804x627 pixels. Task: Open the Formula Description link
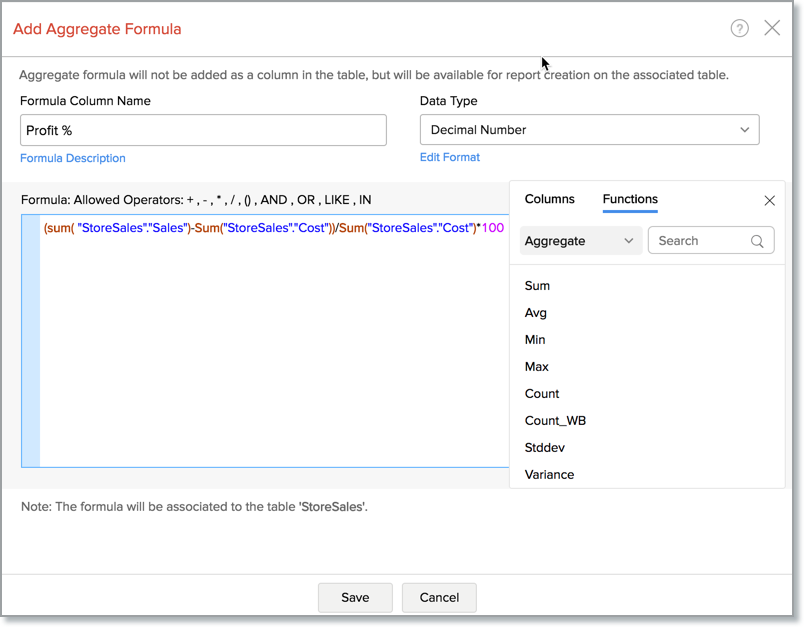[x=73, y=158]
